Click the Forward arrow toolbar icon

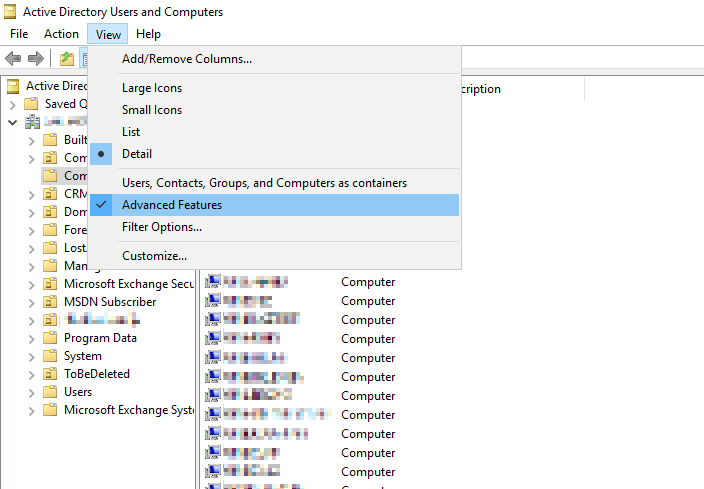[35, 58]
